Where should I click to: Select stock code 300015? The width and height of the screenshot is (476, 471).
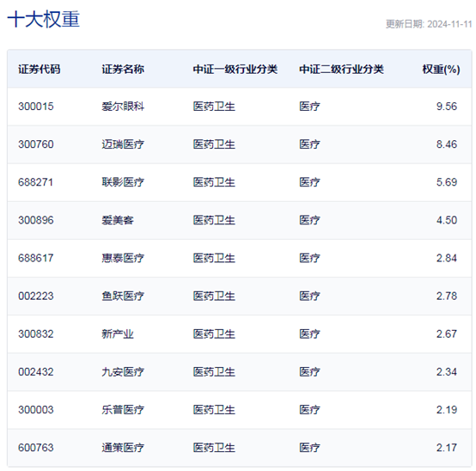click(36, 107)
